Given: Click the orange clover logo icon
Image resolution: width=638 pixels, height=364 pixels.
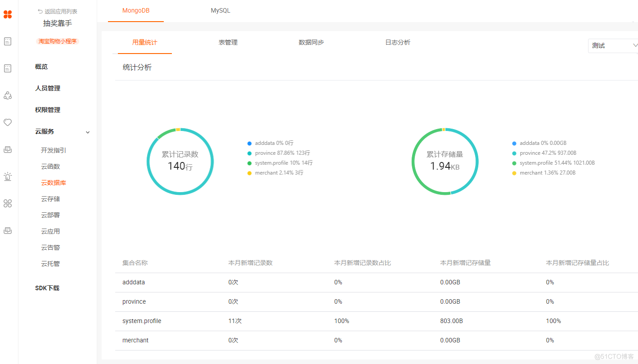Looking at the screenshot, I should coord(8,14).
